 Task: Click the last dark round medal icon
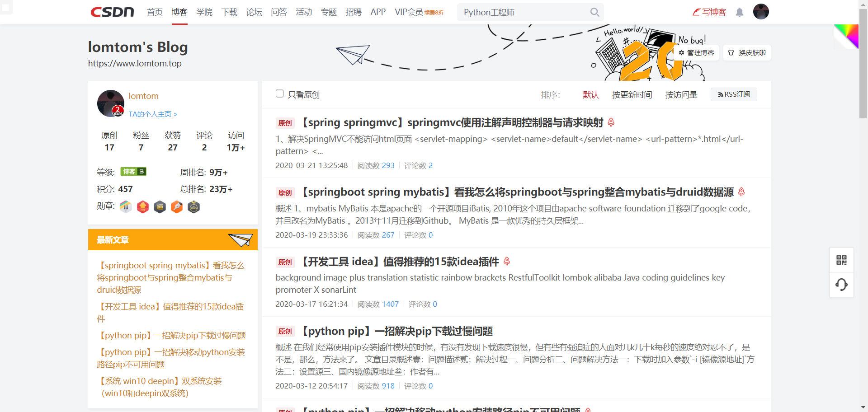pos(193,207)
